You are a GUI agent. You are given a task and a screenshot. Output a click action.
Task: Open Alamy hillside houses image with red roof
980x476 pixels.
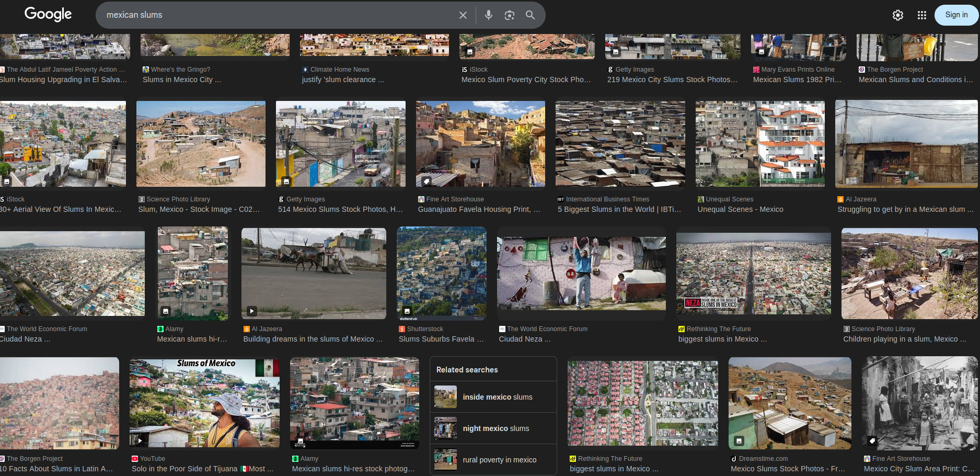point(354,403)
